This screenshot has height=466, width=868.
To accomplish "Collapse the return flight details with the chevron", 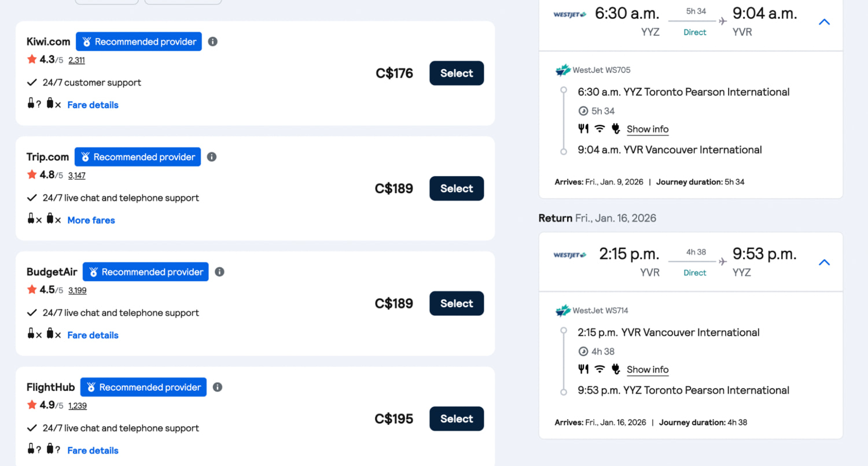I will (x=824, y=262).
